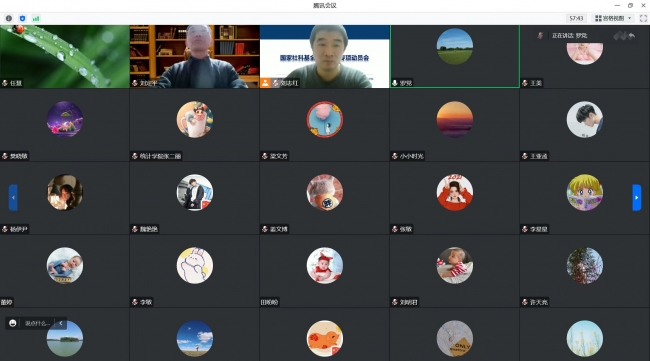Check the green network signal icon
The width and height of the screenshot is (650, 361).
[x=36, y=18]
